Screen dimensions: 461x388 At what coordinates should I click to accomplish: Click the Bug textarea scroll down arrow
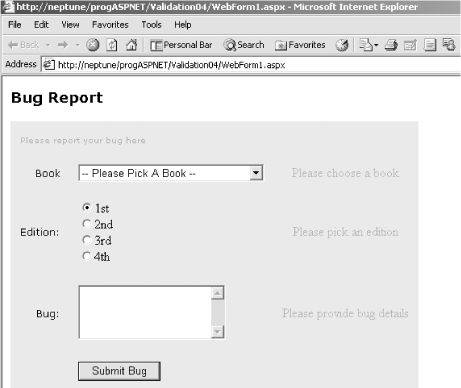[x=217, y=331]
